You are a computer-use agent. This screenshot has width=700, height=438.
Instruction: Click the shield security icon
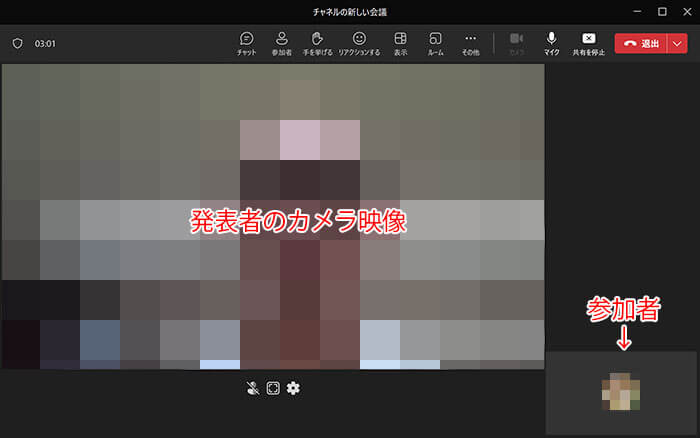pyautogui.click(x=17, y=43)
